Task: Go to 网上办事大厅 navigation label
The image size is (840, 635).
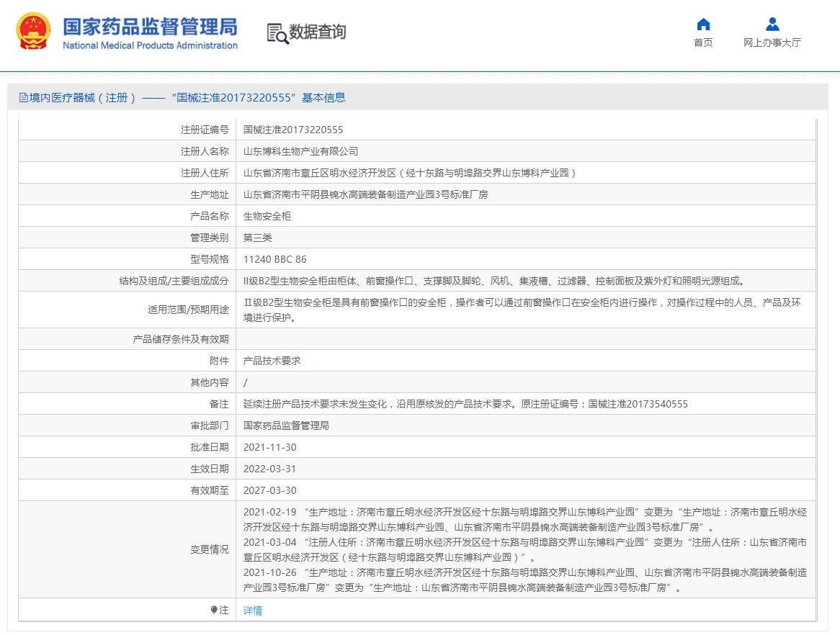Action: (x=772, y=42)
